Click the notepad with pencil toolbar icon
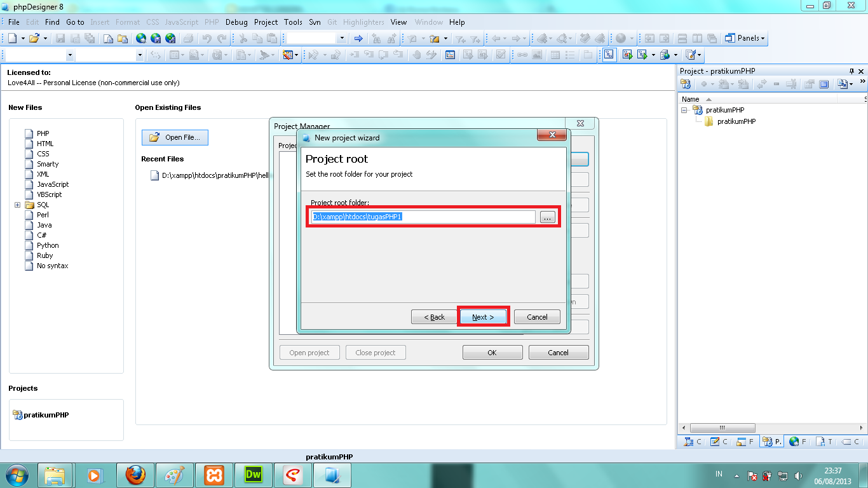Viewport: 868px width, 488px height. [691, 55]
